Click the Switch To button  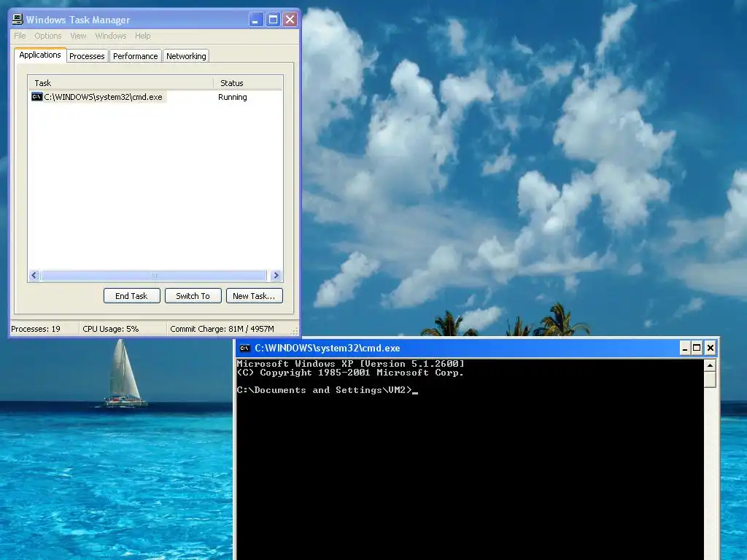point(193,296)
